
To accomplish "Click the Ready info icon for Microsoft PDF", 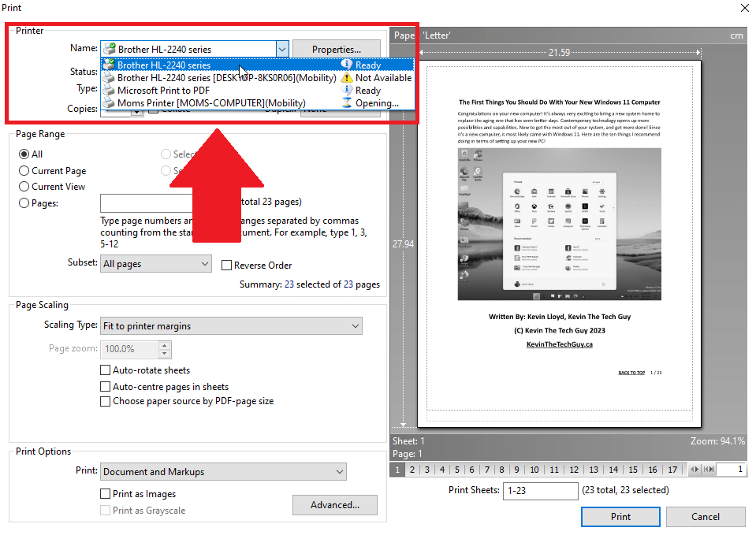I will 346,90.
